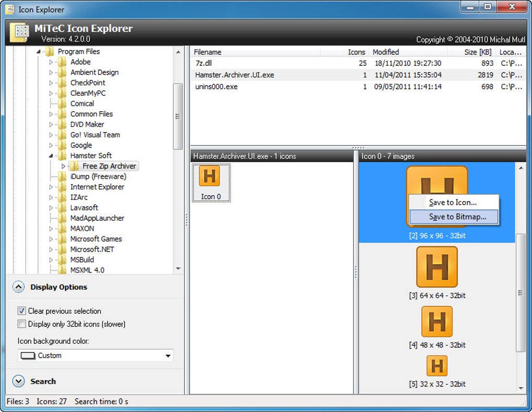Sort by the Modified column header

tap(408, 52)
